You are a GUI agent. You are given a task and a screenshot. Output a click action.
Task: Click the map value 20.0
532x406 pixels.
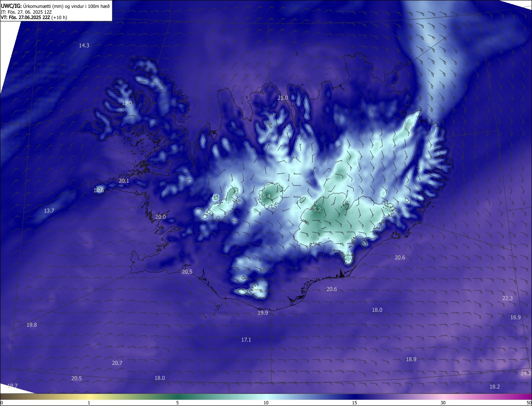pos(160,217)
